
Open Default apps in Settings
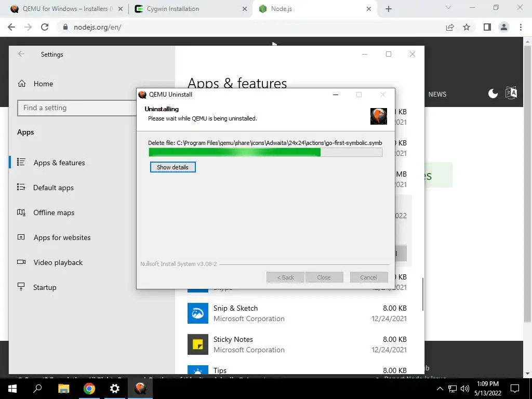54,188
